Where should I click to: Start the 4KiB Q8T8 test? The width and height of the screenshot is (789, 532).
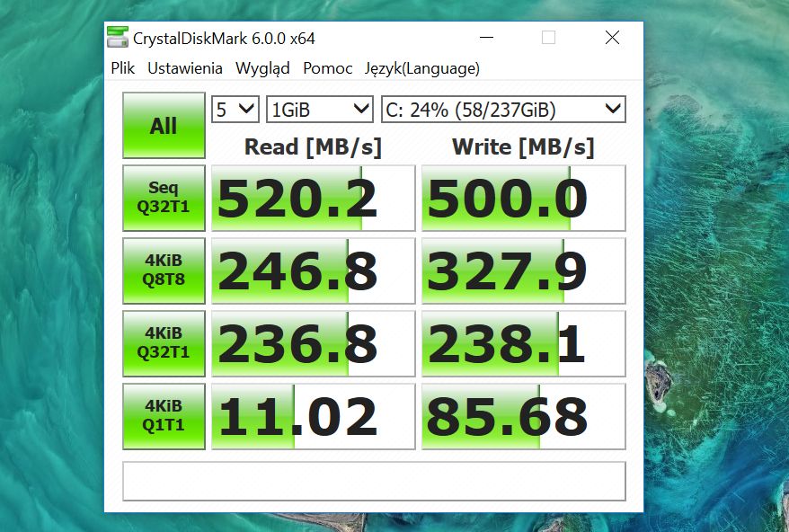164,270
